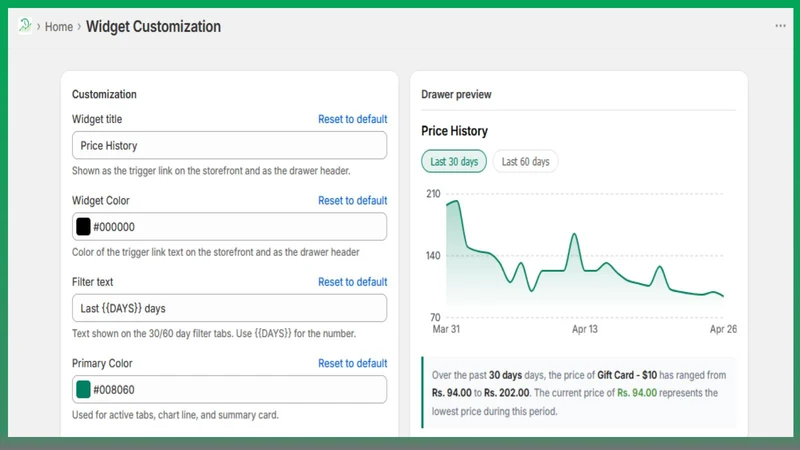Click the app logo icon in breadcrumb

24,26
